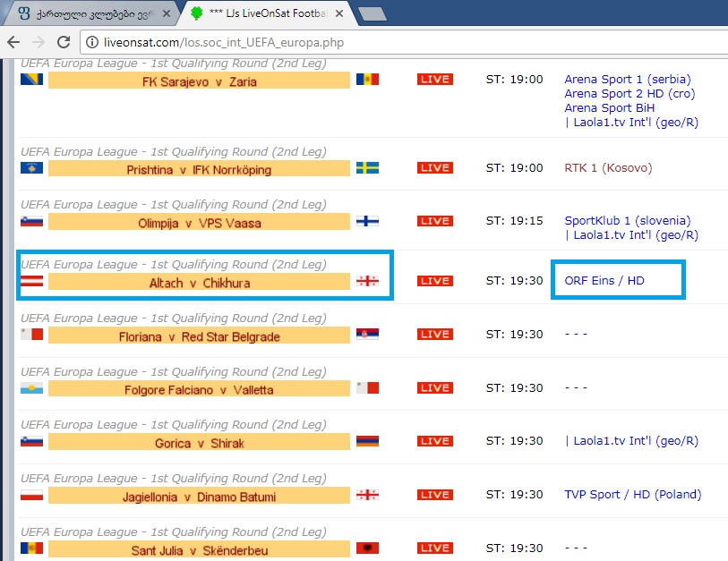
Task: Close the LiveOnSat Football tab
Action: click(339, 14)
